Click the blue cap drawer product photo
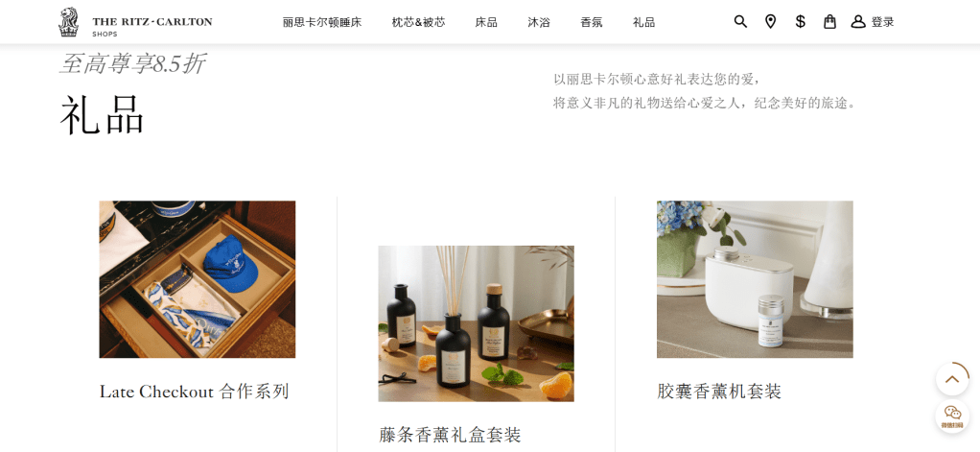This screenshot has width=980, height=452. tap(198, 279)
